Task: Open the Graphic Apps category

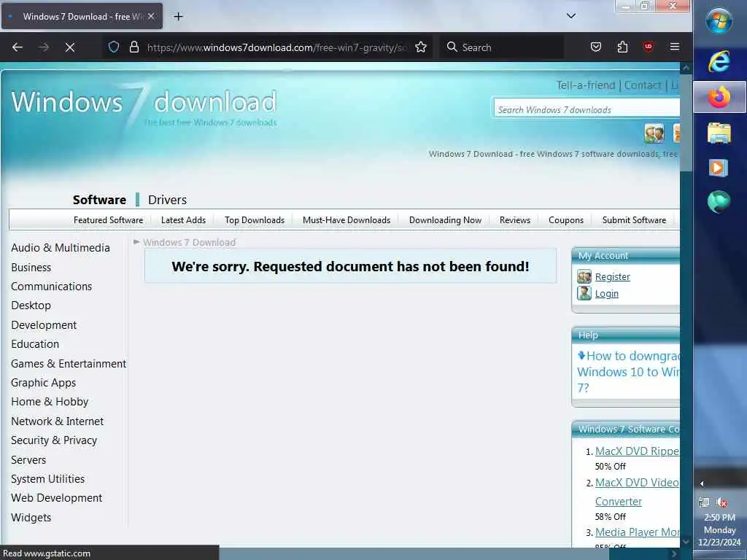Action: tap(43, 382)
